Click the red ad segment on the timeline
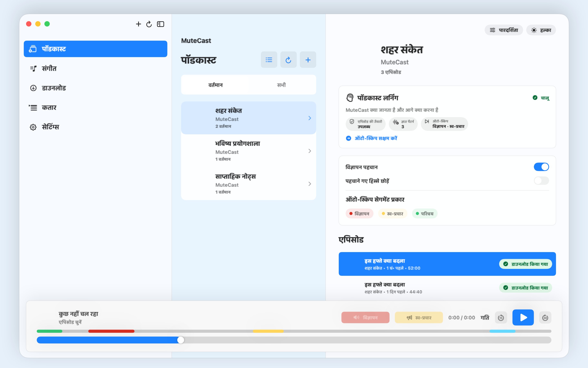This screenshot has width=588, height=368. (x=111, y=331)
